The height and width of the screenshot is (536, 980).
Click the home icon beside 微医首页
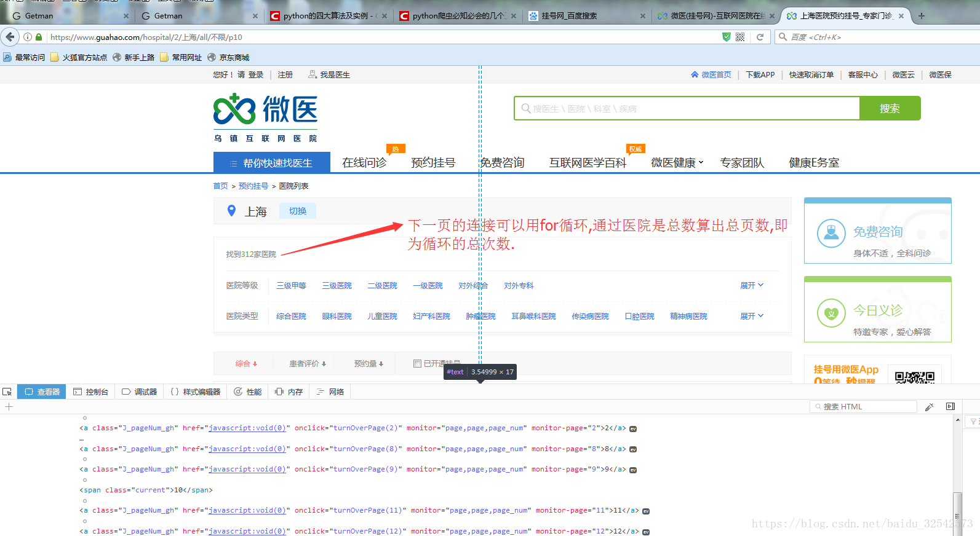click(x=695, y=74)
